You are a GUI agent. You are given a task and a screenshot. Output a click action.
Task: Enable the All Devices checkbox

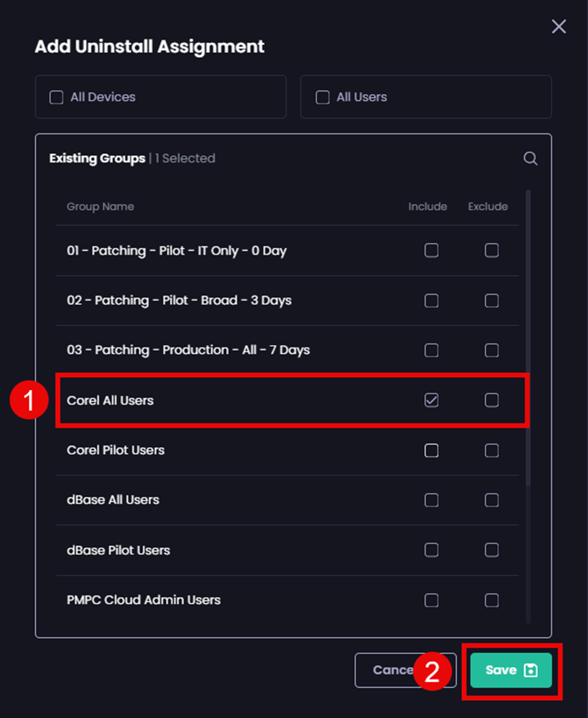point(56,97)
